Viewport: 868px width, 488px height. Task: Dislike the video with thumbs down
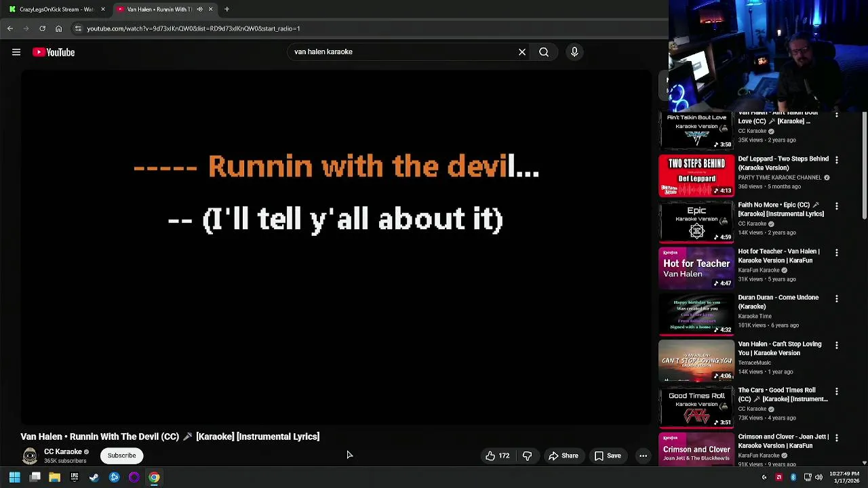click(x=527, y=456)
